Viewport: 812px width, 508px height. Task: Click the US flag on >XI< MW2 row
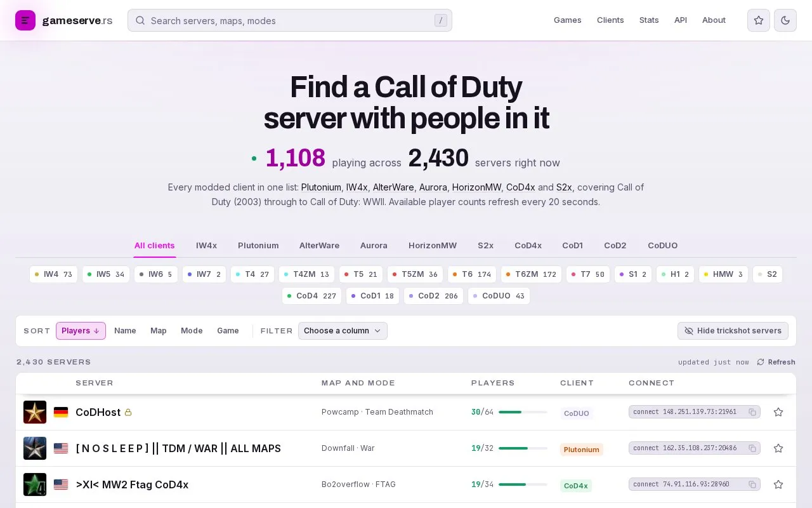[61, 485]
